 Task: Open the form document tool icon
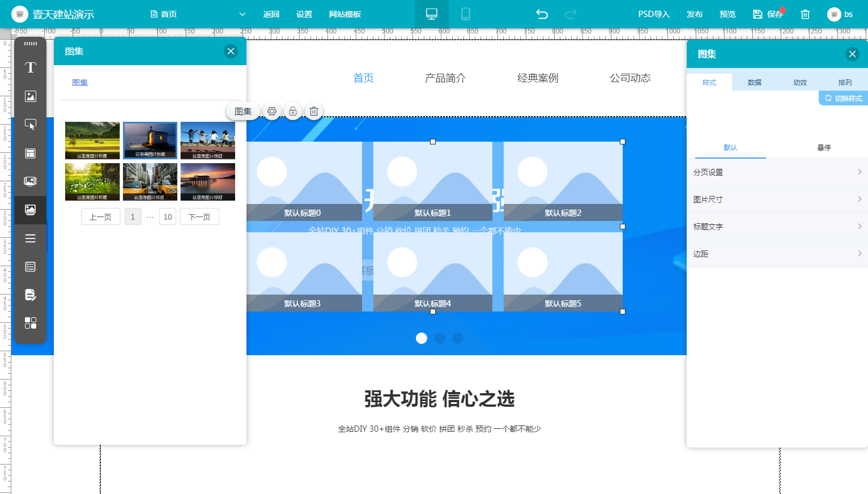[31, 295]
